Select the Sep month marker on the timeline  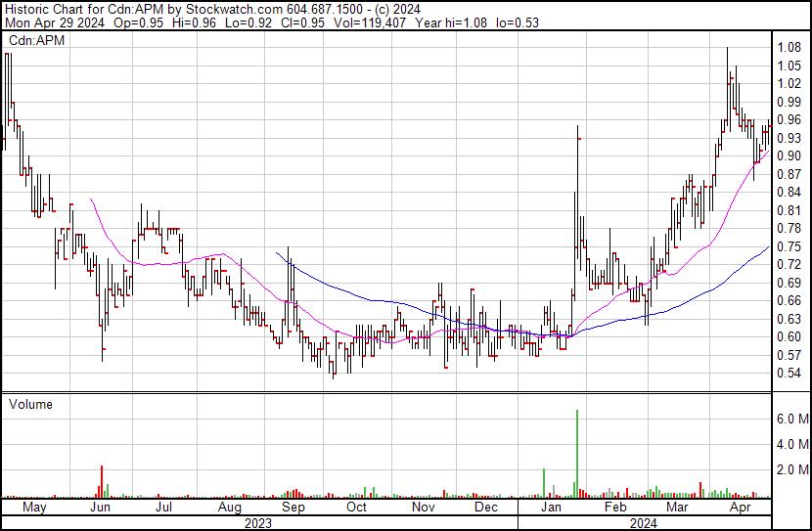pyautogui.click(x=293, y=509)
